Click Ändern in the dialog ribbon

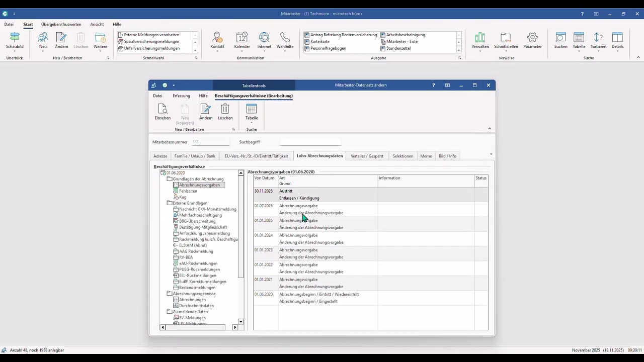[x=206, y=112]
